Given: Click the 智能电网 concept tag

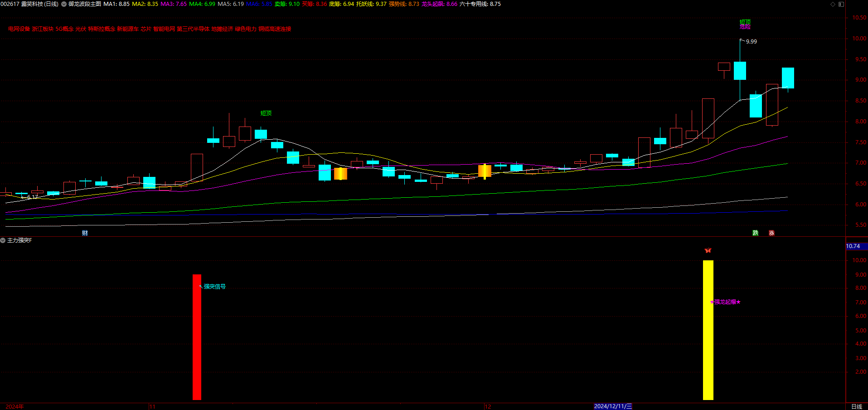Looking at the screenshot, I should [x=164, y=29].
